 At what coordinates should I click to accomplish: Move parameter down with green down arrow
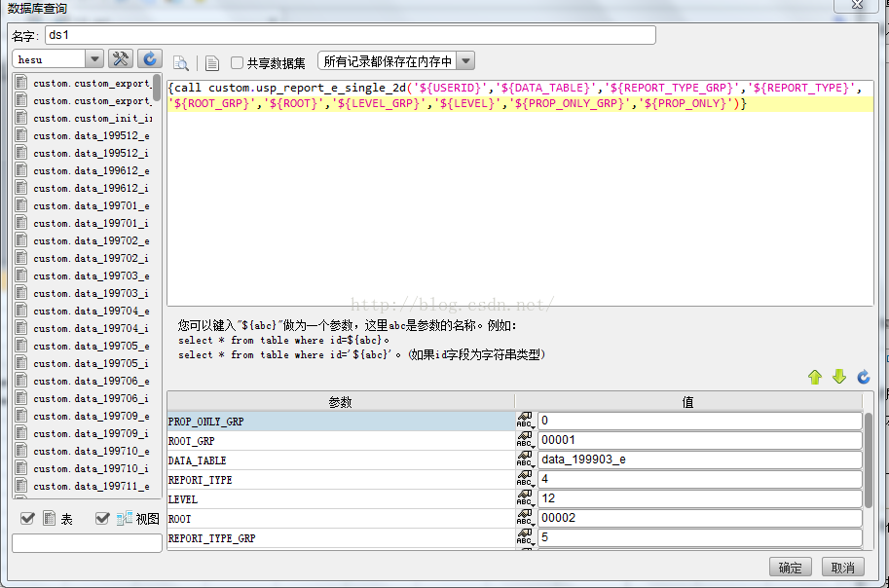point(839,377)
